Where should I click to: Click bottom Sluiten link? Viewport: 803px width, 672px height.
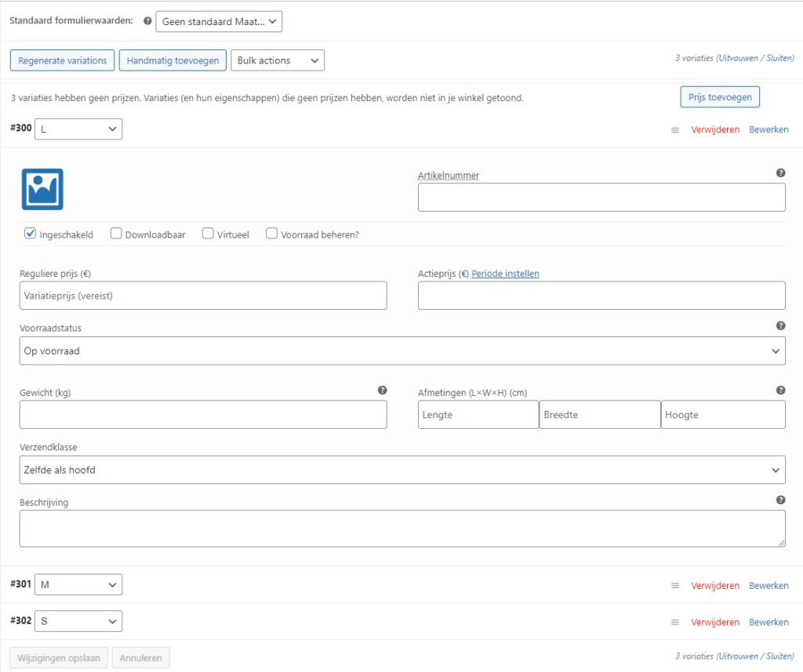tap(779, 656)
